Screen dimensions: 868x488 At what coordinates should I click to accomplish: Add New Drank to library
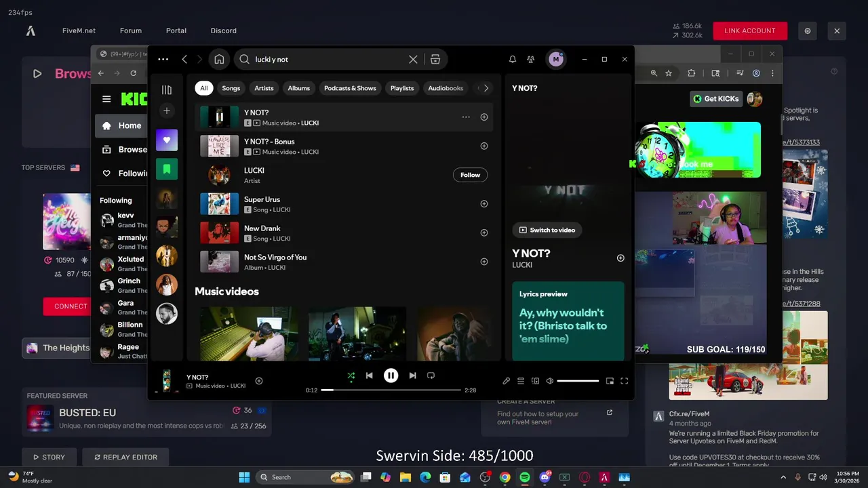(x=484, y=232)
